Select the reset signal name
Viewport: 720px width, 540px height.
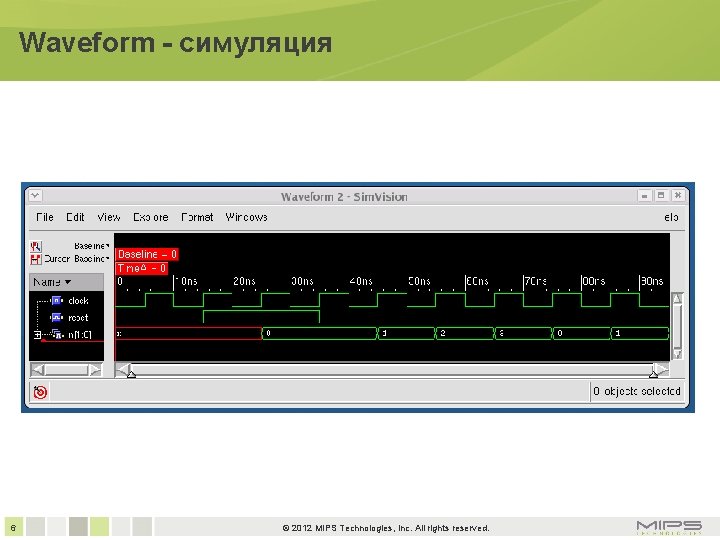(x=78, y=317)
